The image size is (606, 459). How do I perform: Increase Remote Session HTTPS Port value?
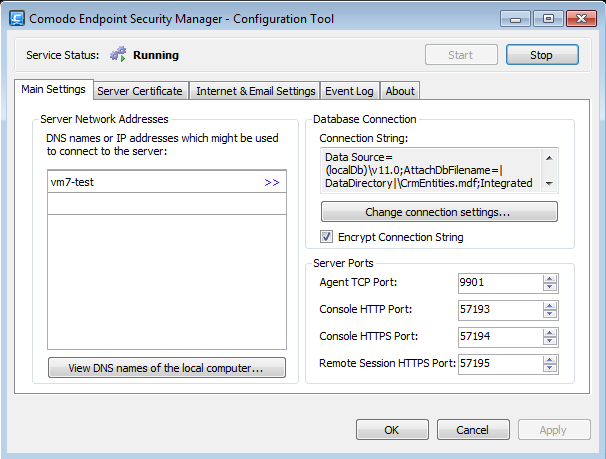[x=550, y=360]
